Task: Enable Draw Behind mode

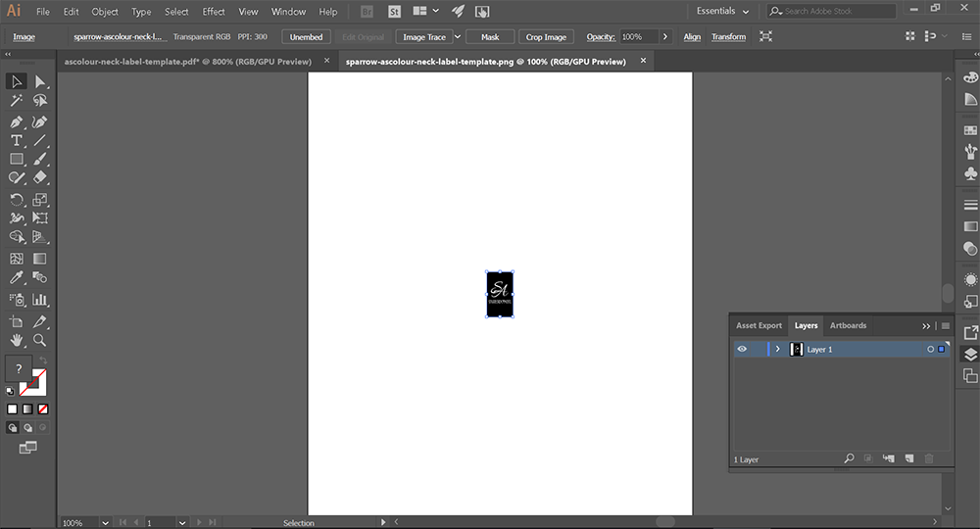Action: pos(27,428)
